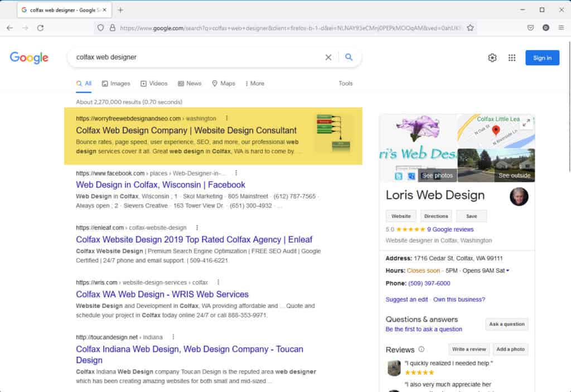
Task: Save Loris Web Design listing
Action: click(x=471, y=216)
